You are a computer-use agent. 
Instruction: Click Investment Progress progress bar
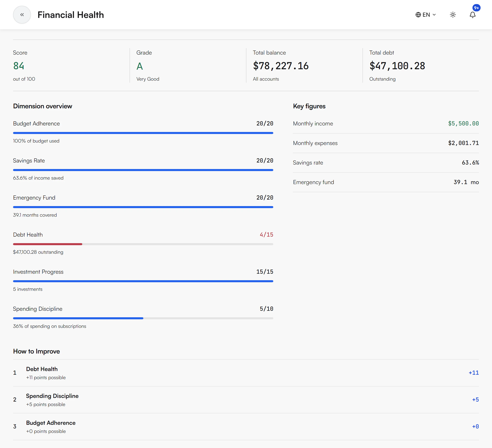point(143,281)
